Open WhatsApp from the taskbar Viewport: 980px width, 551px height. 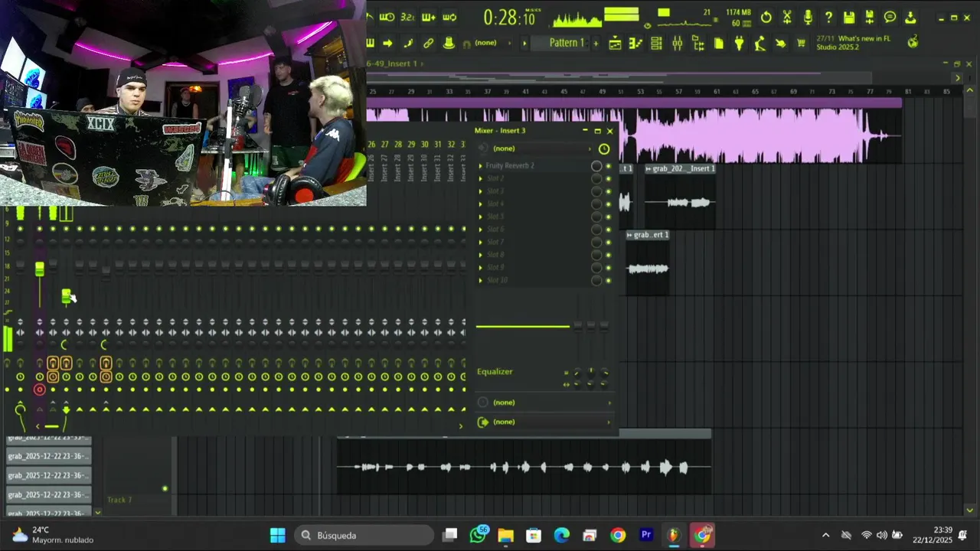[479, 535]
